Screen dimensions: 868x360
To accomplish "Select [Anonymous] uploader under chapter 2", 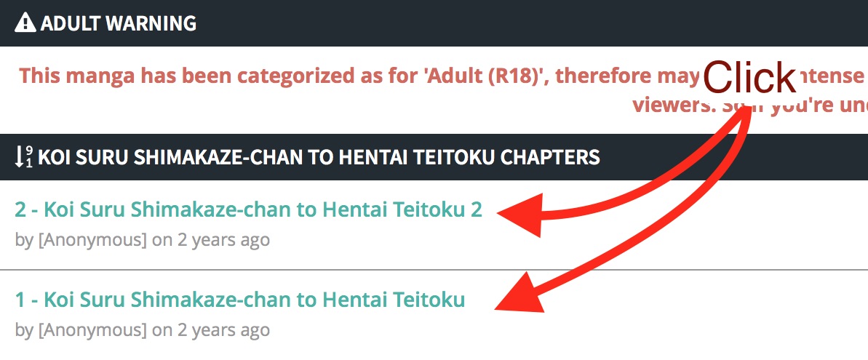I will click(92, 240).
